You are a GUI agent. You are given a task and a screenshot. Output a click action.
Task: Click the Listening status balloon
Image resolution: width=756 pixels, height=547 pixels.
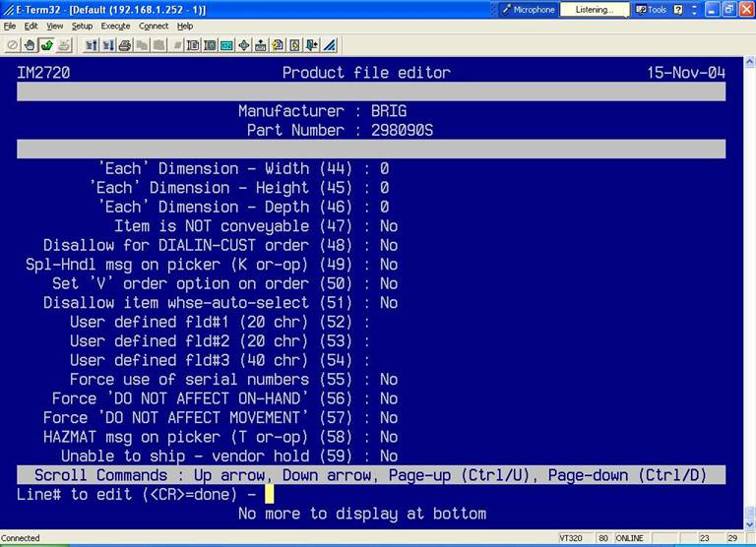pyautogui.click(x=594, y=10)
